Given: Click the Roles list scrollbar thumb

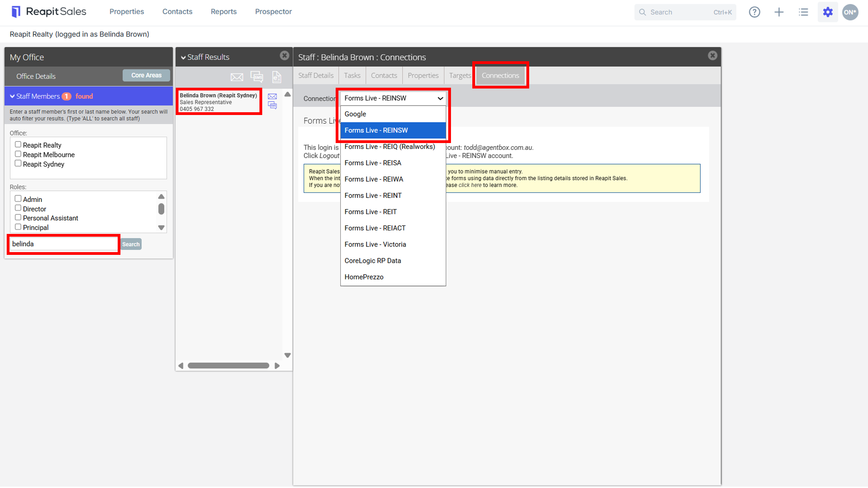Looking at the screenshot, I should pyautogui.click(x=161, y=209).
